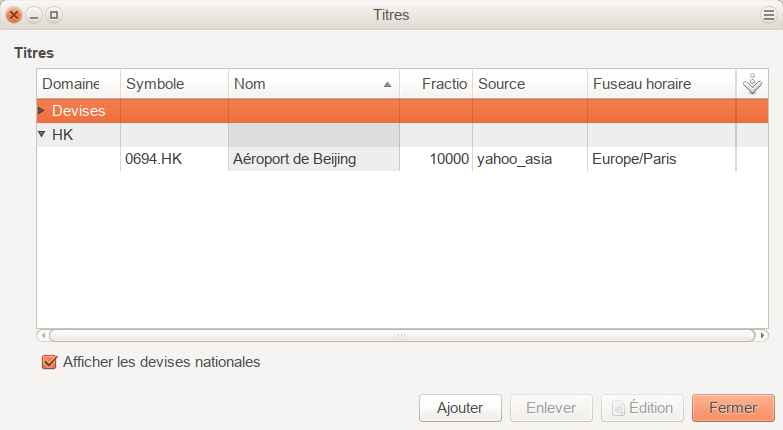Sort by the Symbole column header
This screenshot has height=430, width=783.
174,85
